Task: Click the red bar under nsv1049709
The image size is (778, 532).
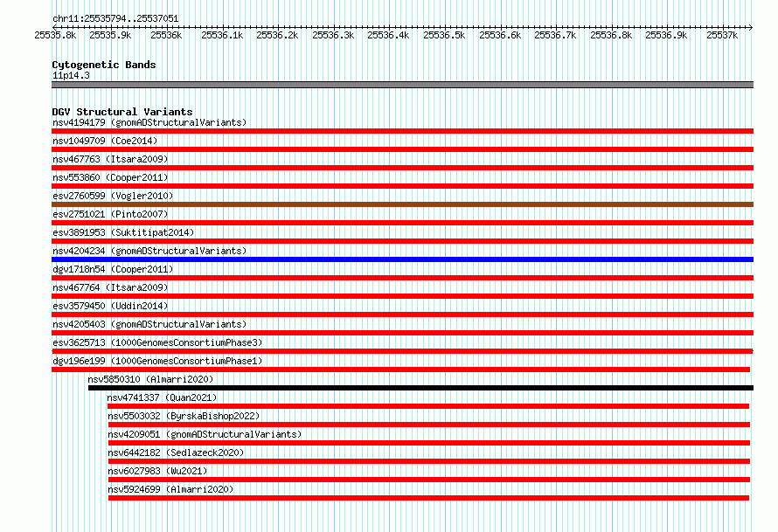Action: pyautogui.click(x=402, y=149)
